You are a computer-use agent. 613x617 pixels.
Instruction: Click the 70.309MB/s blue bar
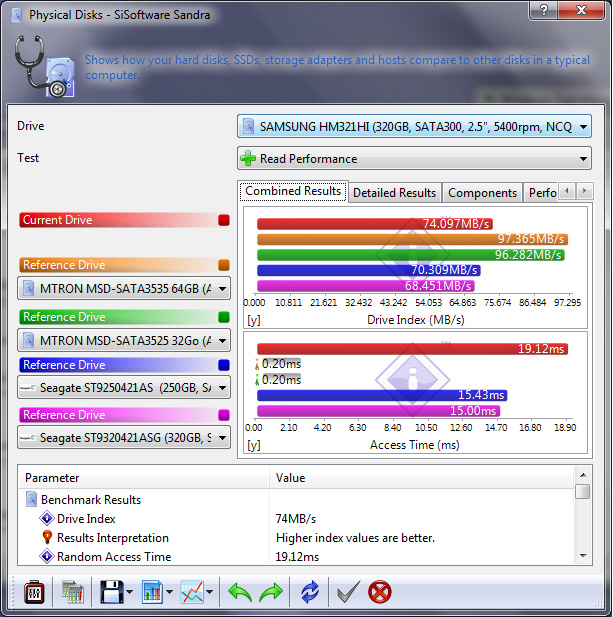[369, 270]
